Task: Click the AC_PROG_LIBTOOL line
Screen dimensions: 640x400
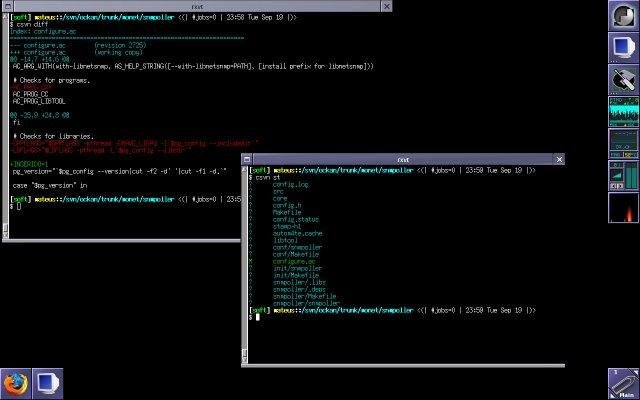Action: [39, 101]
